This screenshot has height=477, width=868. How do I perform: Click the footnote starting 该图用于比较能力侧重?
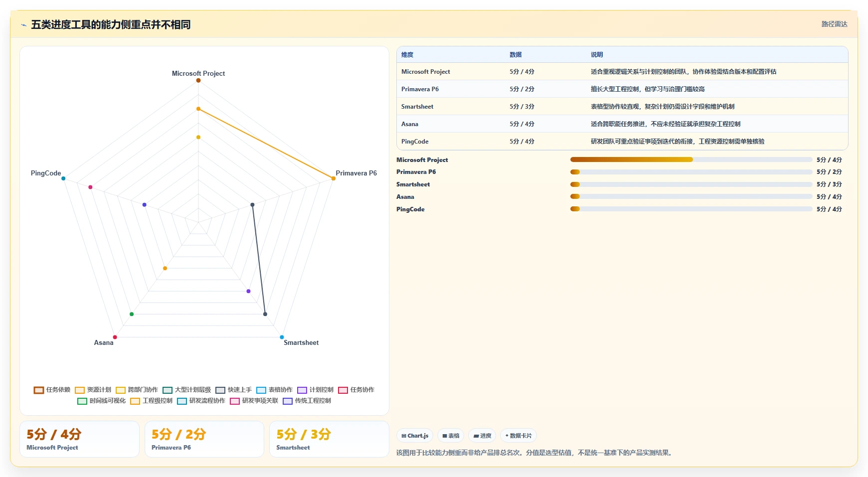535,453
